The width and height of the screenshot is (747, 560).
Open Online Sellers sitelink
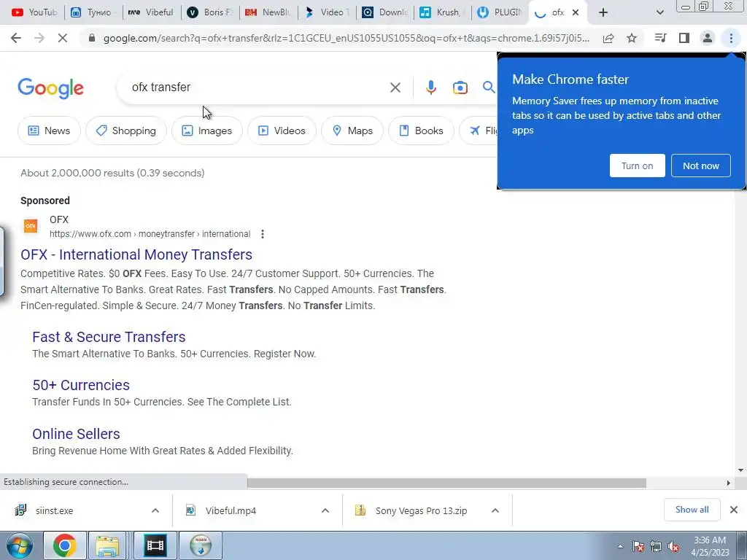(76, 434)
